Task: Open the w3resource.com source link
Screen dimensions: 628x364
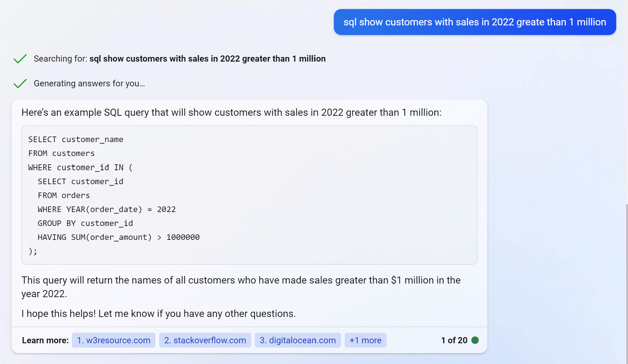Action: (114, 340)
